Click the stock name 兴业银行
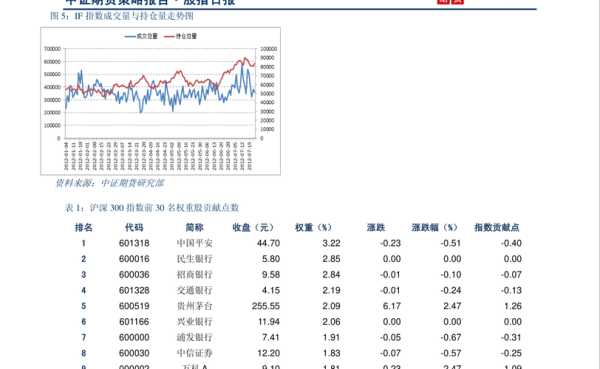 click(x=194, y=322)
